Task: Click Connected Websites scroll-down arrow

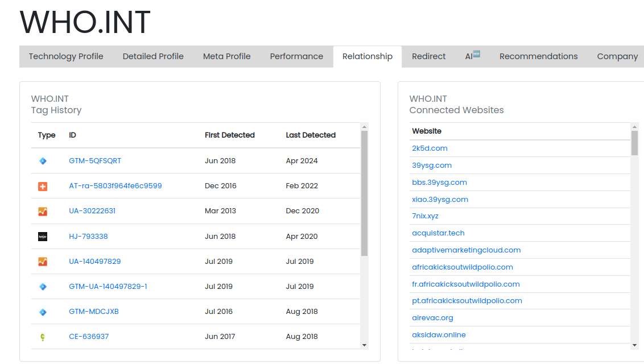Action: click(634, 345)
